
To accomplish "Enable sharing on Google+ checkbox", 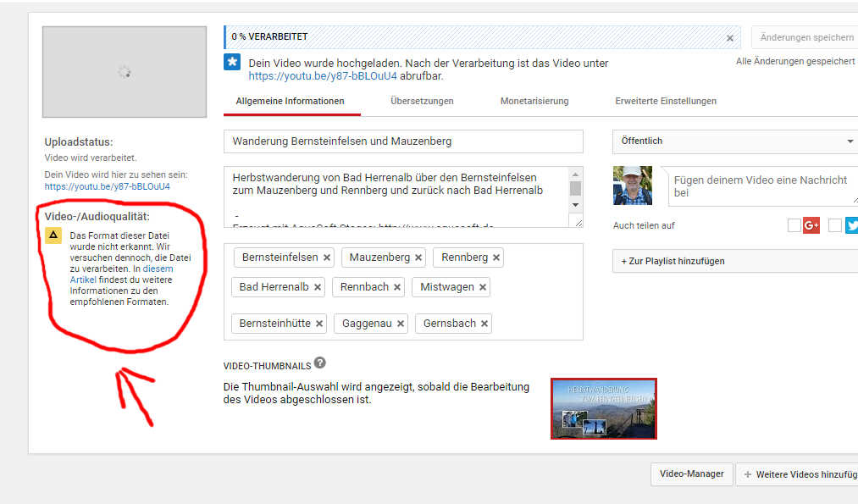I will (794, 225).
